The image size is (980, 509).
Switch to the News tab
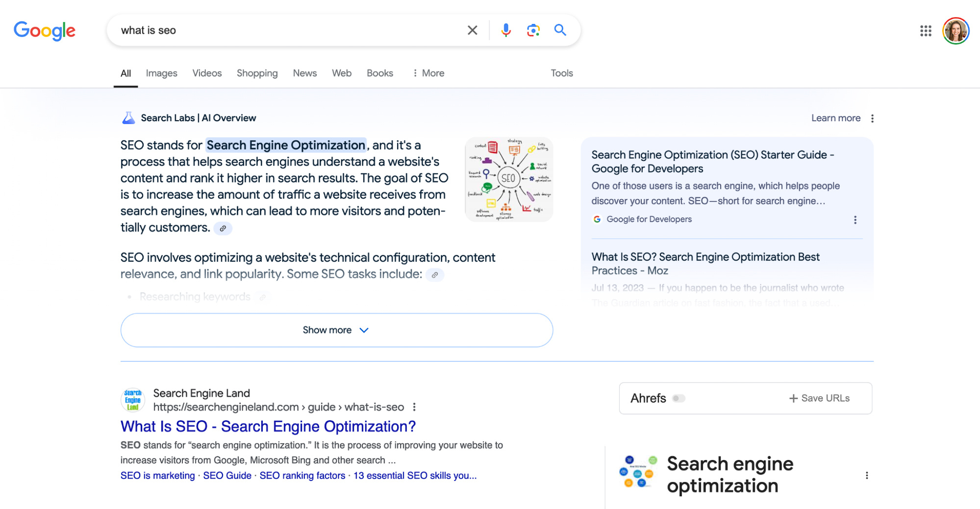point(305,73)
